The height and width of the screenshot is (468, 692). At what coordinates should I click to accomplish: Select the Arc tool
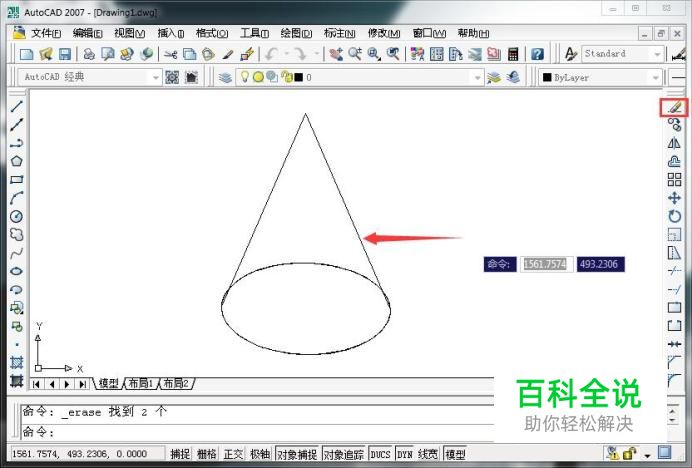click(x=17, y=198)
